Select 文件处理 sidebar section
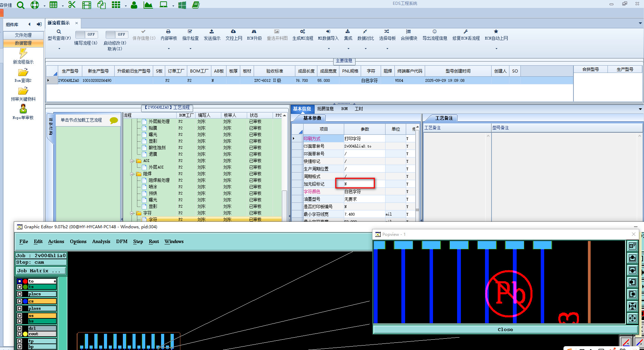Image resolution: width=644 pixels, height=350 pixels. (23, 35)
